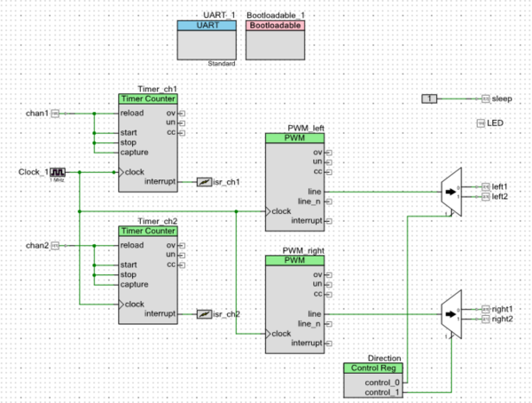The width and height of the screenshot is (532, 403).
Task: Select the sleep output pin symbol
Action: [486, 99]
